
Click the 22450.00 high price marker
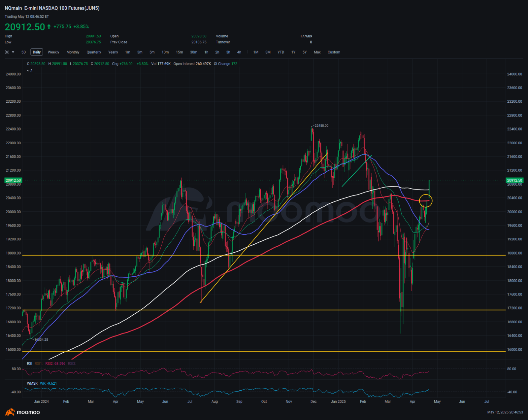(x=321, y=126)
